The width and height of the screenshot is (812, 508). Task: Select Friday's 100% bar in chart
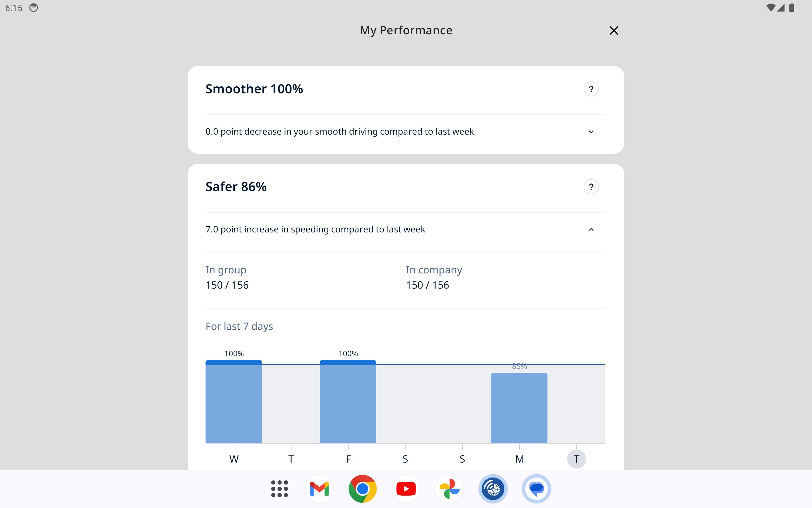pos(348,402)
